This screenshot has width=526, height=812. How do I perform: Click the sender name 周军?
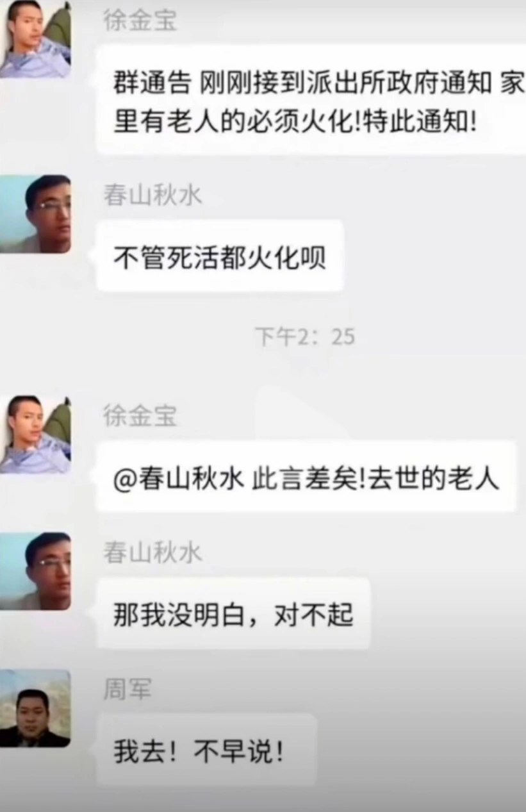(127, 690)
